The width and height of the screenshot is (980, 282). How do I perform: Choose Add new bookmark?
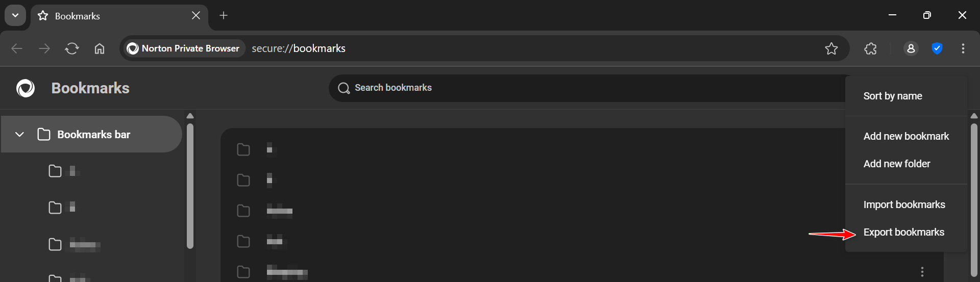tap(906, 136)
